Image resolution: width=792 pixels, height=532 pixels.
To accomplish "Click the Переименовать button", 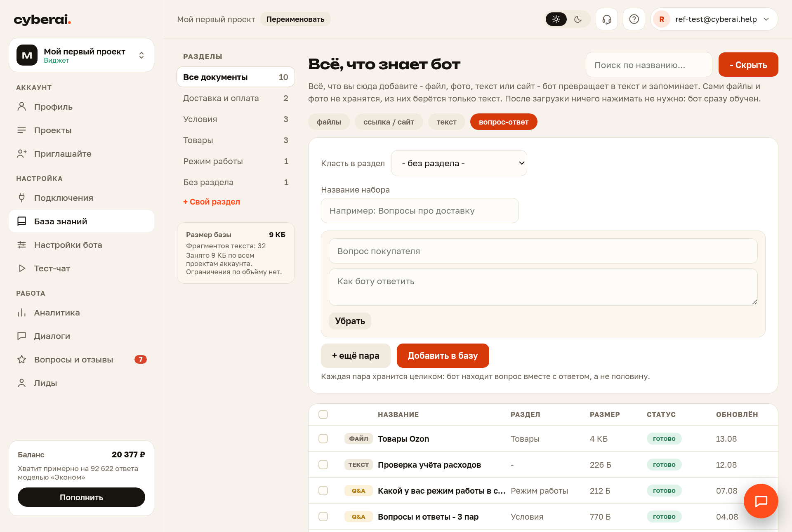I will coord(295,19).
